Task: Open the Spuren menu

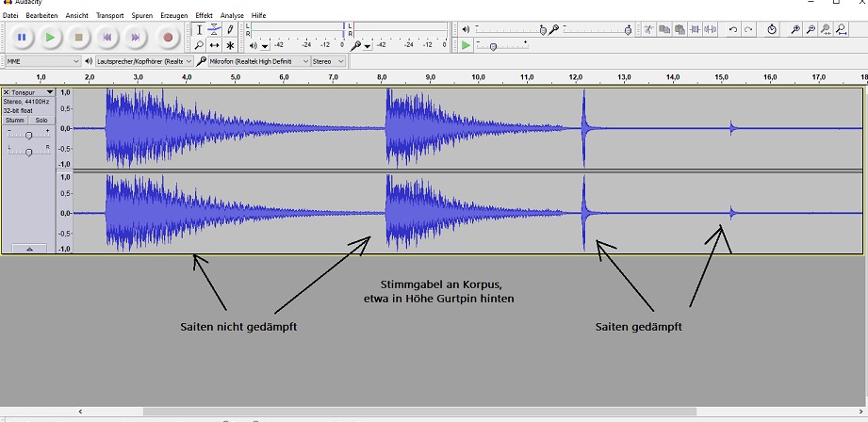Action: 141,16
